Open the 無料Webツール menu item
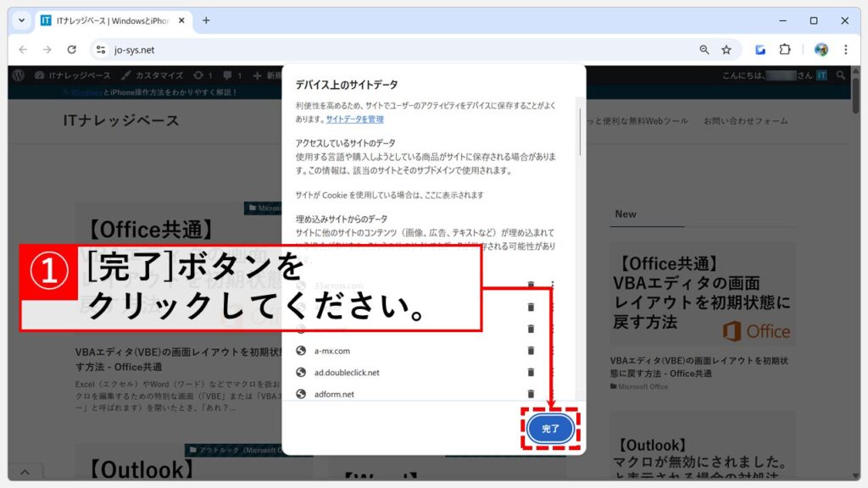 637,120
